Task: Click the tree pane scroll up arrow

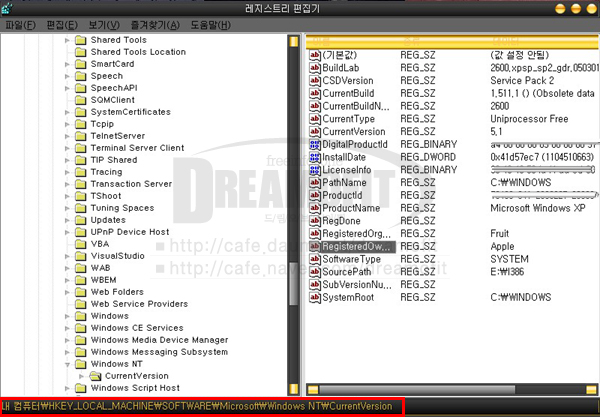Action: click(x=294, y=41)
